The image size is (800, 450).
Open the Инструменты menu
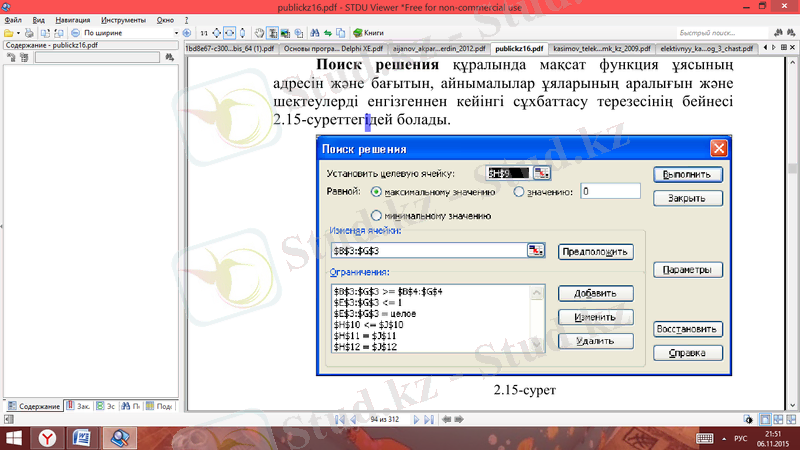tap(130, 19)
